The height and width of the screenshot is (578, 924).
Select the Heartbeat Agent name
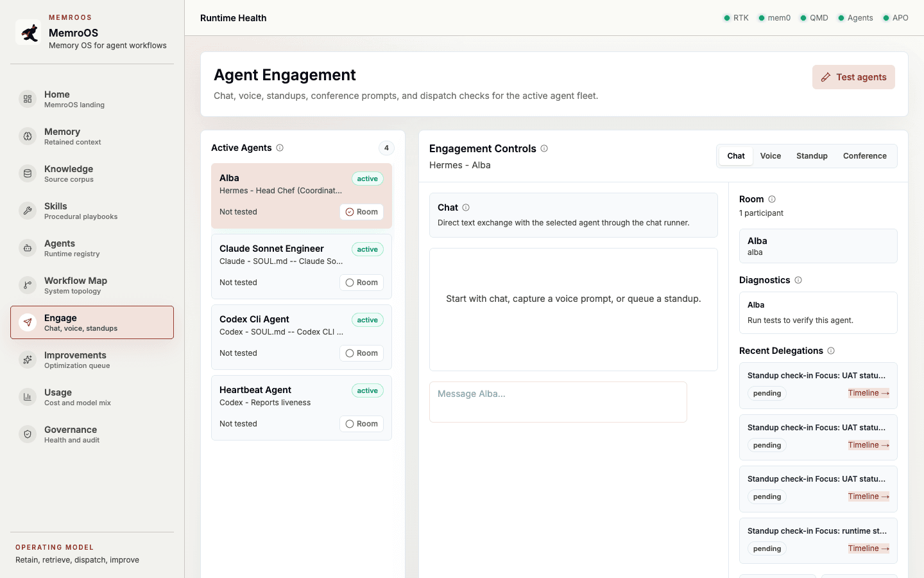(255, 390)
